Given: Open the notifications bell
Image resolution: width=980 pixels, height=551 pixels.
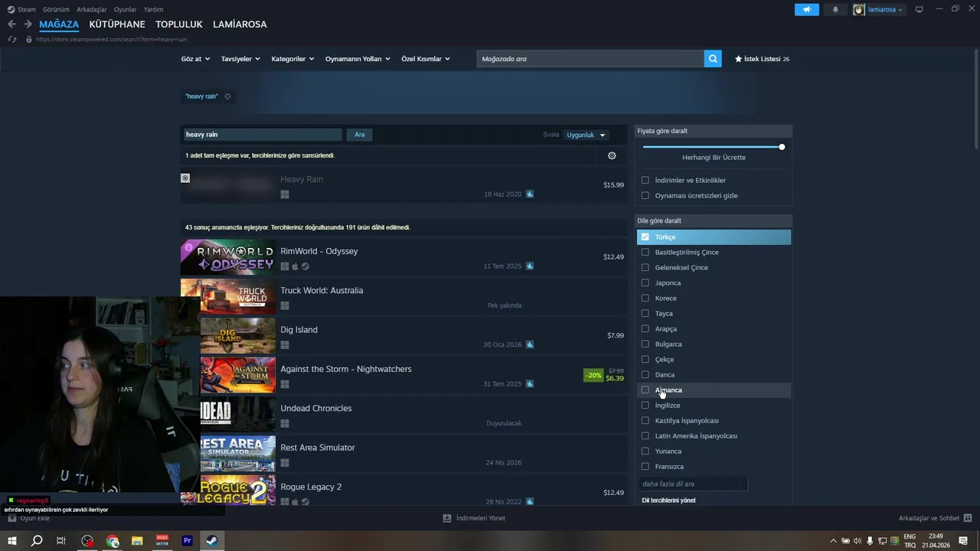Looking at the screenshot, I should [x=835, y=9].
